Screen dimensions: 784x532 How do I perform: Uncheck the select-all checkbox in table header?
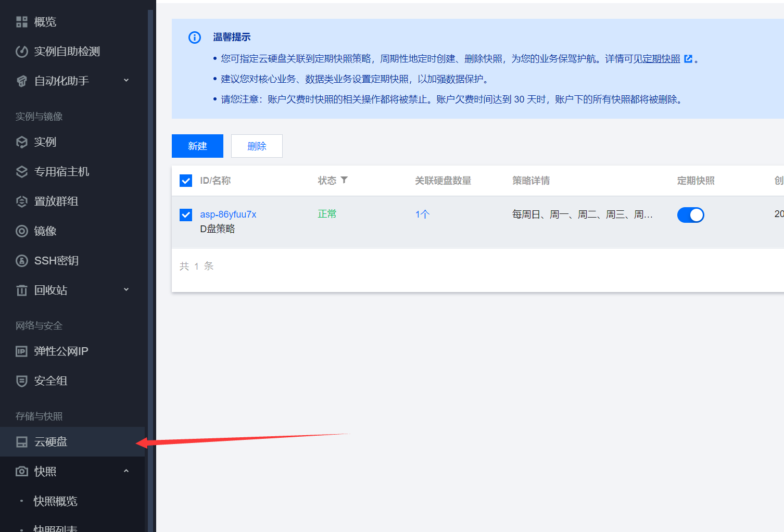click(x=186, y=181)
